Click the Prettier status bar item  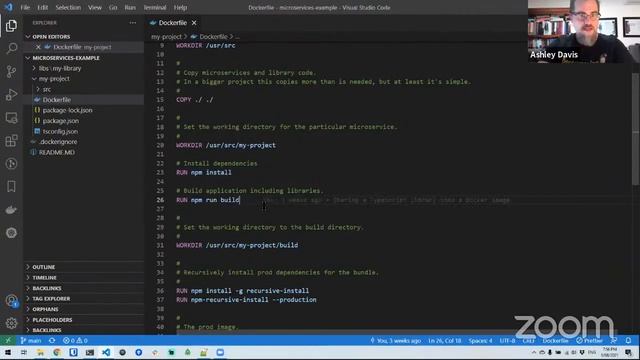click(x=589, y=340)
